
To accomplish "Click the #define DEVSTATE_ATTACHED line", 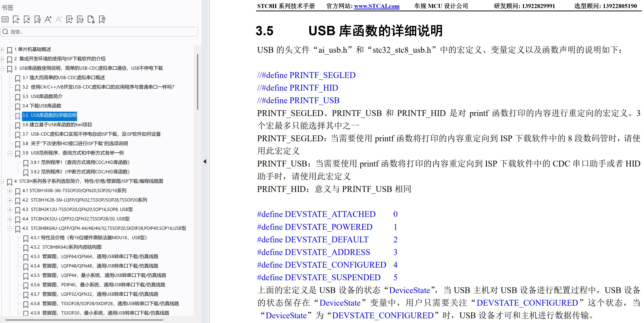I will (327, 214).
